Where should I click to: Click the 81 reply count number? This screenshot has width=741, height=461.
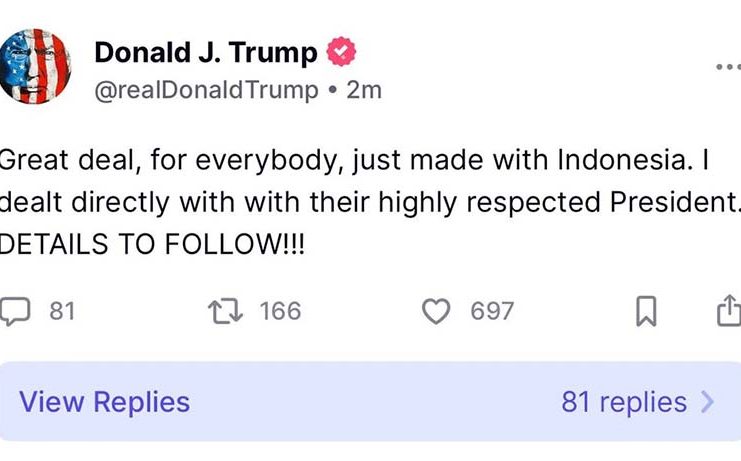point(62,312)
